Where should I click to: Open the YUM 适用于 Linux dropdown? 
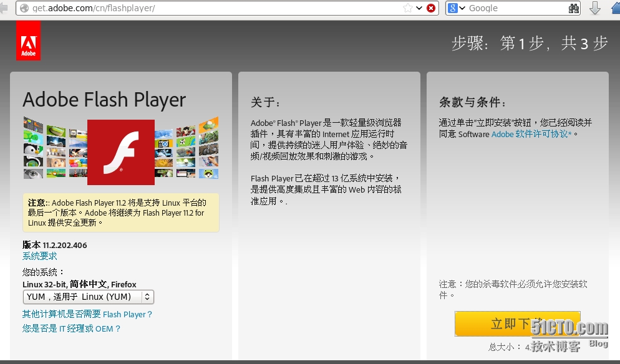coord(88,297)
